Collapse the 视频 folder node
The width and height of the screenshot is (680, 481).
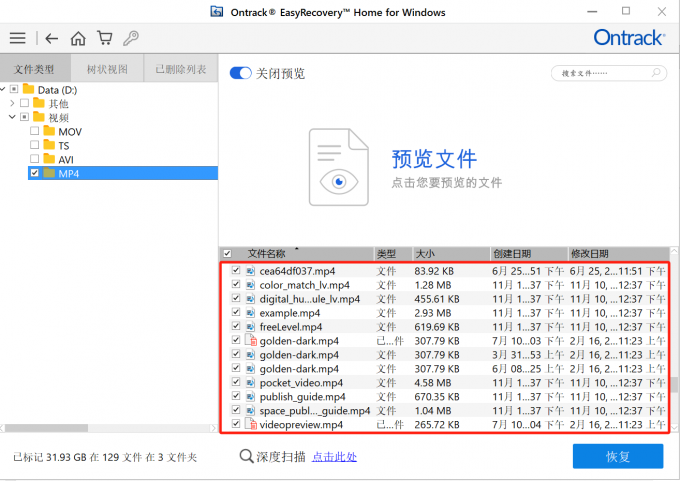click(x=11, y=117)
